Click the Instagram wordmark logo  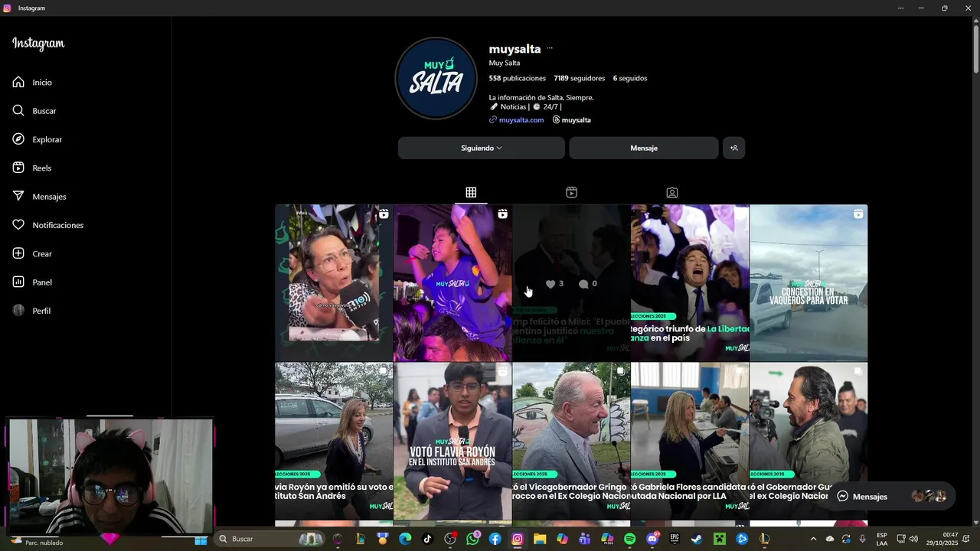(38, 44)
